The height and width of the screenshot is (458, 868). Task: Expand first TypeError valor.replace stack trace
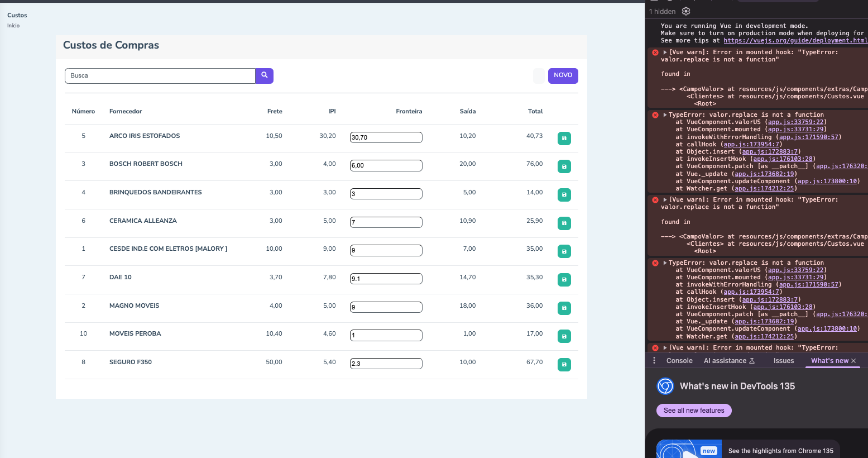pos(665,115)
